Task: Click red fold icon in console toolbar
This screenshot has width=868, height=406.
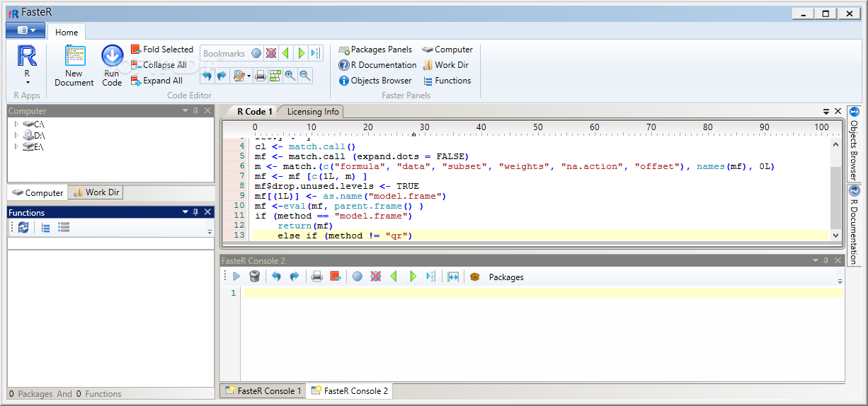Action: [x=335, y=277]
